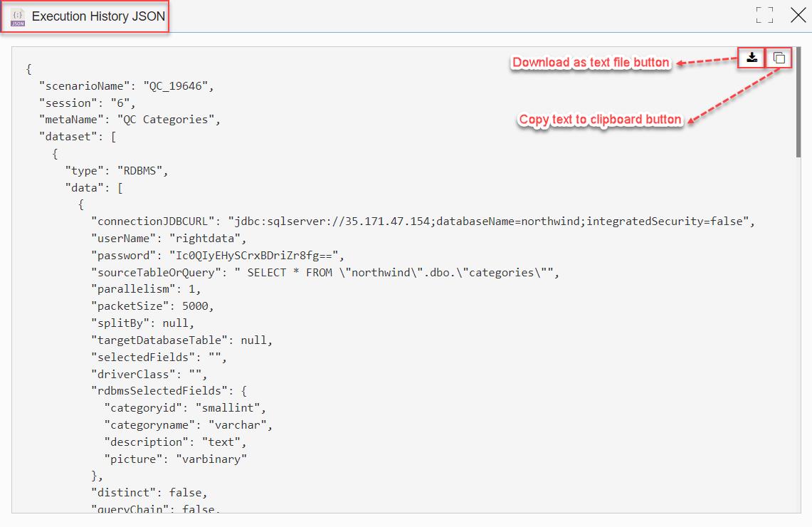The width and height of the screenshot is (812, 527).
Task: Click the sourceTableOrQuery SELECT statement
Action: click(394, 273)
